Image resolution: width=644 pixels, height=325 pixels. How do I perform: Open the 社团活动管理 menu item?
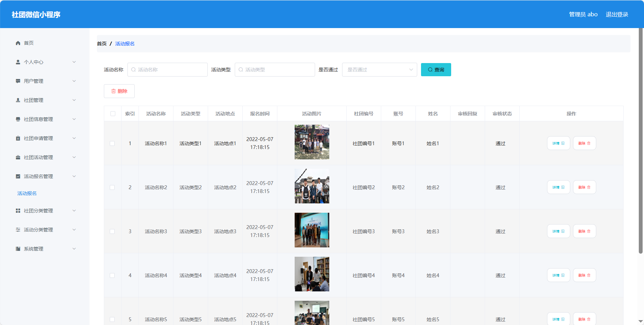[x=45, y=157]
